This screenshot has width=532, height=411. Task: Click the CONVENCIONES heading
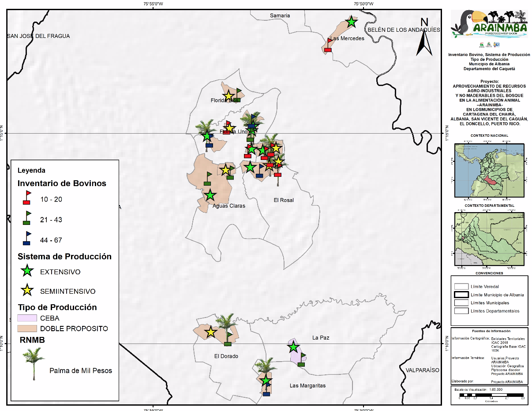coord(489,273)
